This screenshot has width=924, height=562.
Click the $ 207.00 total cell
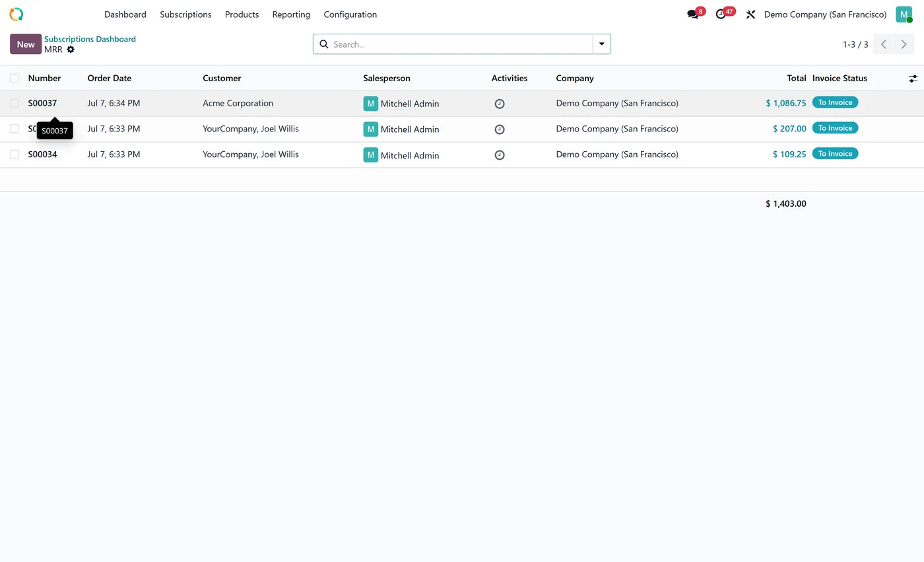pyautogui.click(x=789, y=129)
